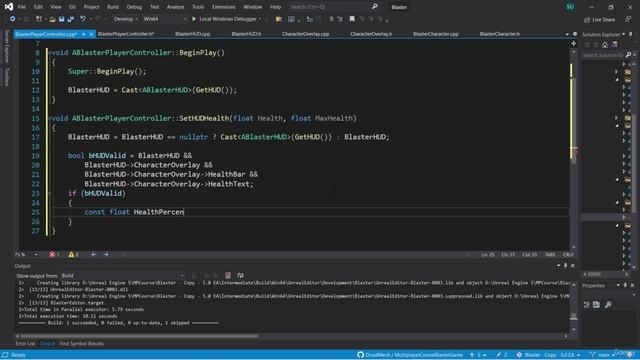Switch to BlasterCharacter.h tab
The image size is (640, 360).
point(500,34)
